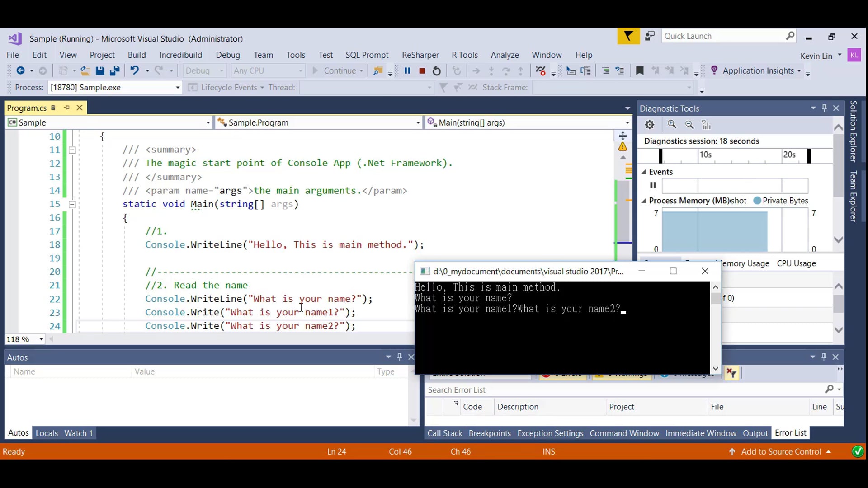Viewport: 868px width, 488px height.
Task: Open the Any CPU platform dropdown
Action: click(x=301, y=71)
